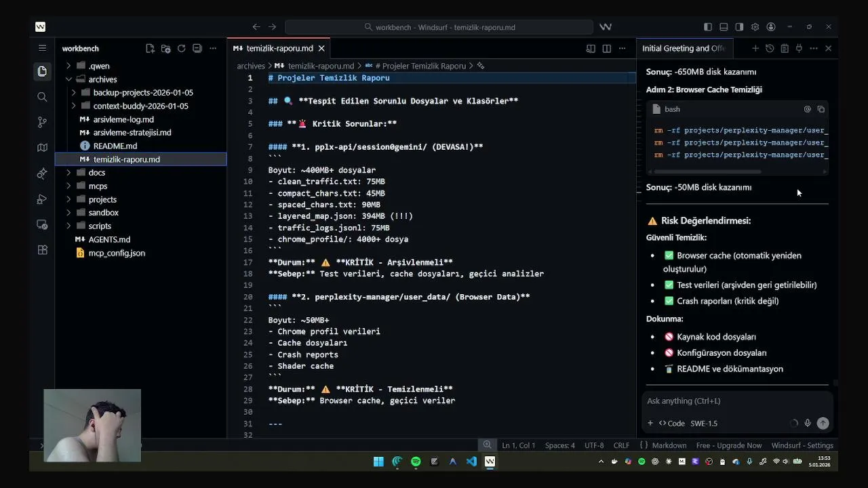Toggle the bottom panel layout
868x488 pixels.
pos(724,26)
